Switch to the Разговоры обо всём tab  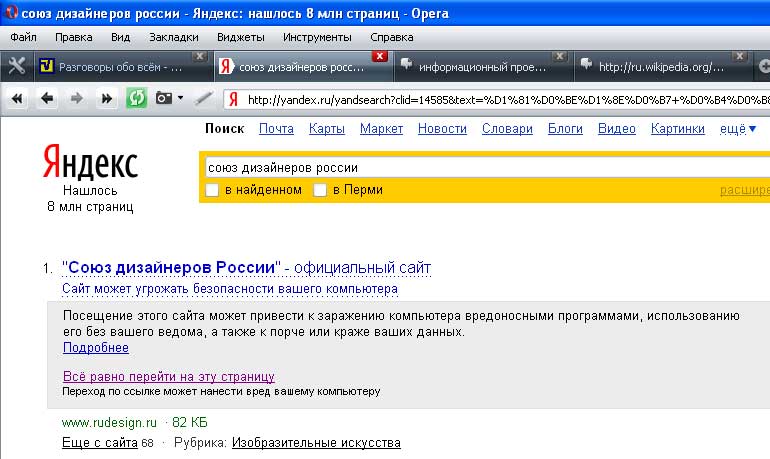123,67
